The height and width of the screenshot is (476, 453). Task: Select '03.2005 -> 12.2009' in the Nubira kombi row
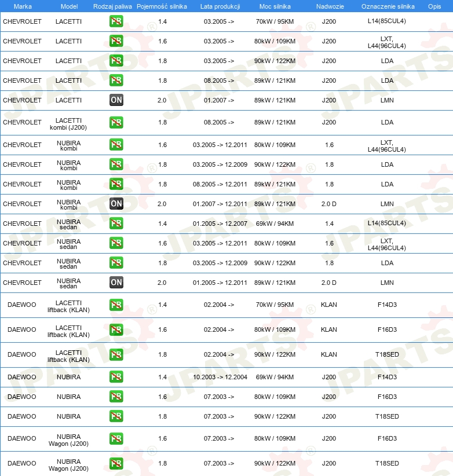pyautogui.click(x=220, y=164)
